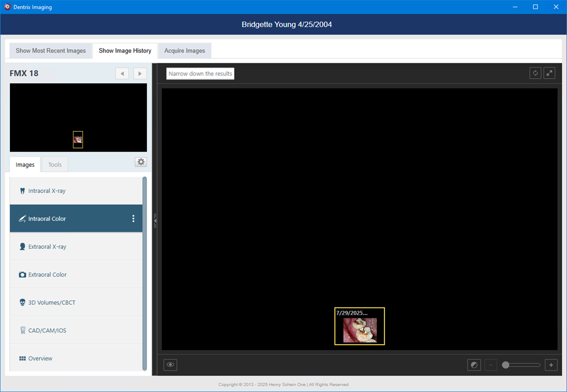
Task: Toggle the eye visibility button
Action: [170, 365]
